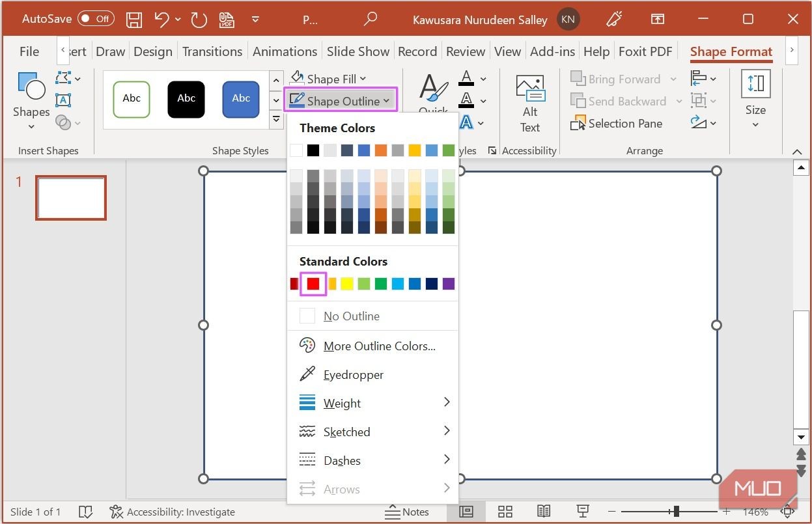Open the Transitions tab
The image size is (812, 524).
[212, 51]
